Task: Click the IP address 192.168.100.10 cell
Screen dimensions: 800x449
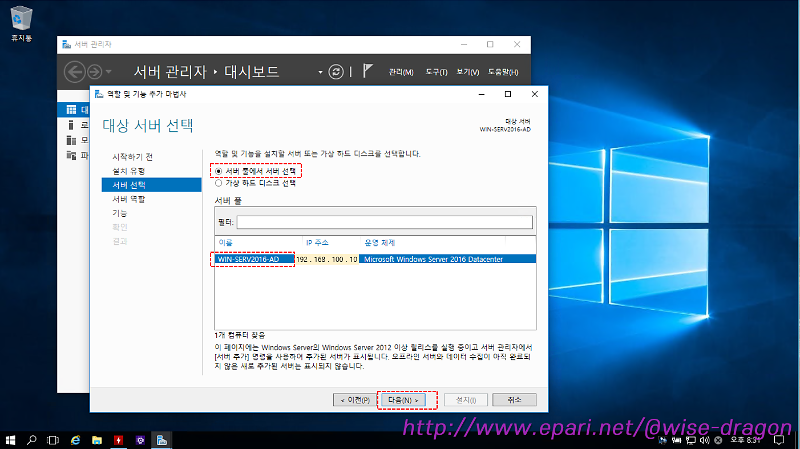Action: click(327, 259)
